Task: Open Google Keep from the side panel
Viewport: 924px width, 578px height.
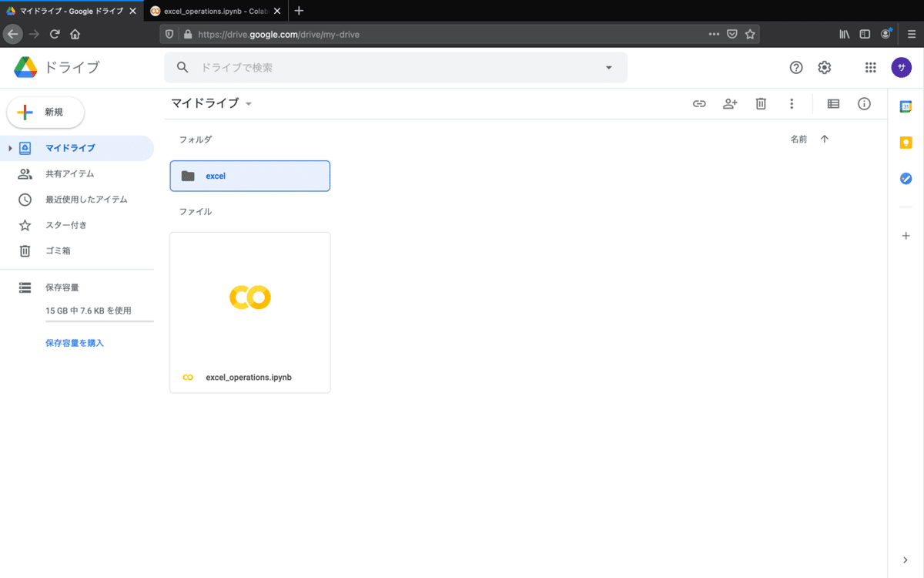Action: (x=906, y=142)
